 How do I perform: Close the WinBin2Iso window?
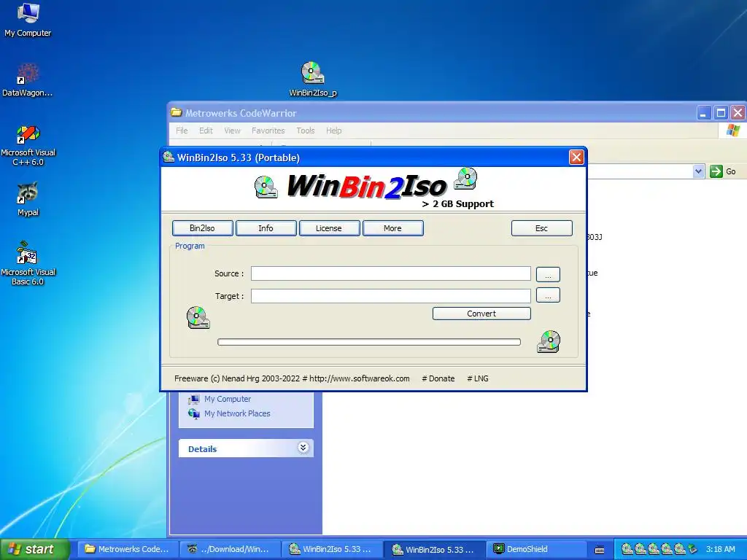tap(576, 157)
